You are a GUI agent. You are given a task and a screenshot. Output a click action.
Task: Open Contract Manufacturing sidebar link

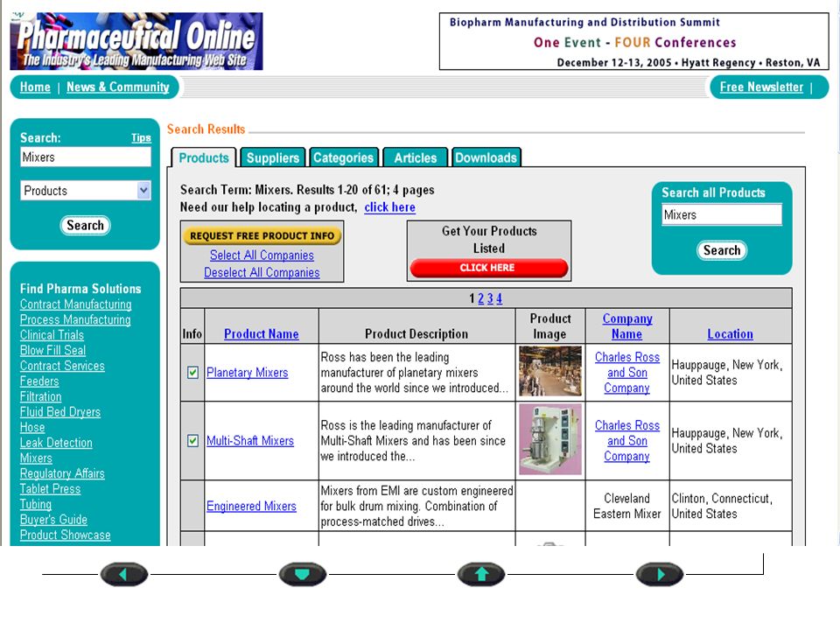click(x=75, y=304)
